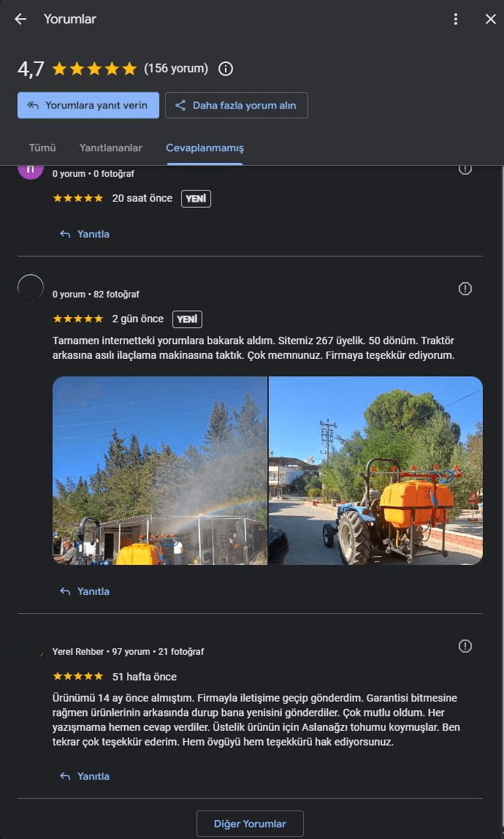Reply to the 51 hafta önce review
Viewport: 504px width, 839px height.
[x=85, y=776]
